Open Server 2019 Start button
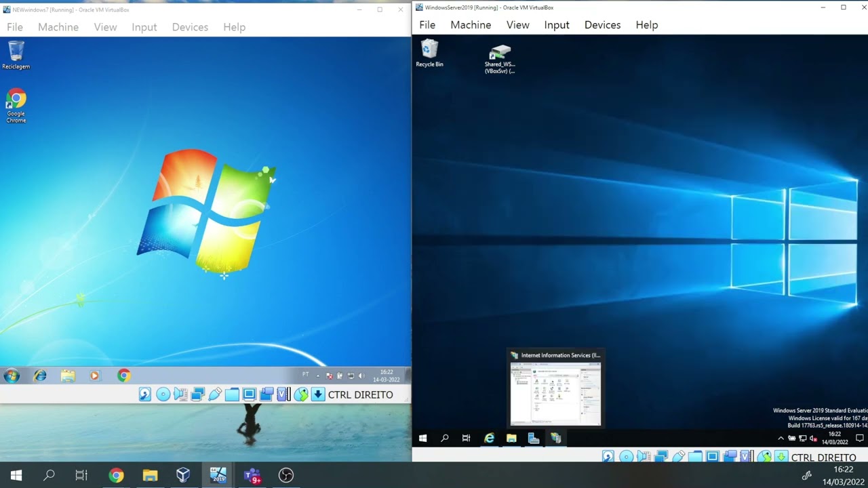The image size is (868, 488). point(423,439)
